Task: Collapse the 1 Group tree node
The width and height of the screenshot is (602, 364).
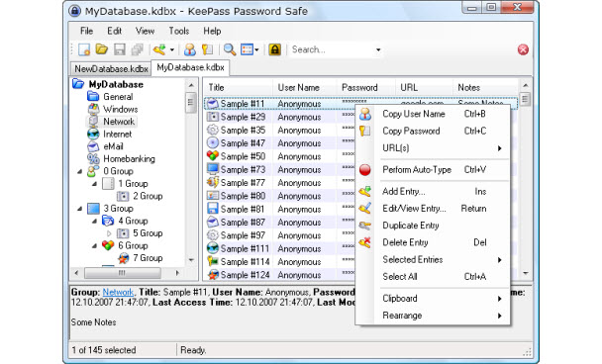Action: pyautogui.click(x=94, y=184)
